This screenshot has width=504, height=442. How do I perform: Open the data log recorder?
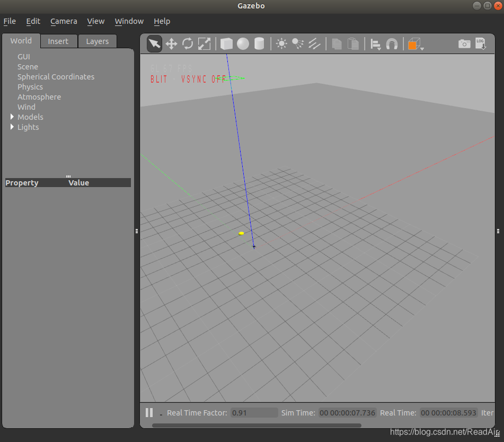[481, 43]
